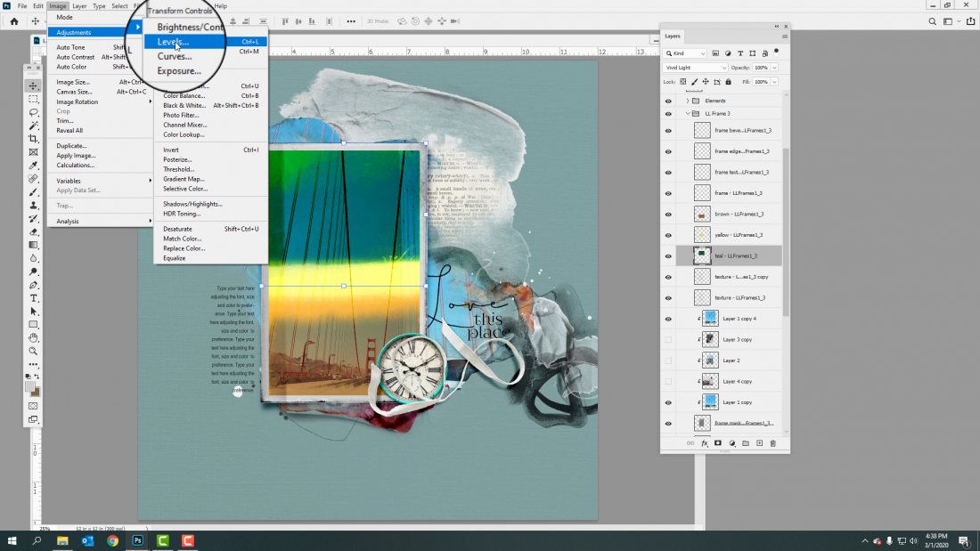The image size is (980, 551).
Task: Show the Layer 2 layer
Action: tap(668, 361)
